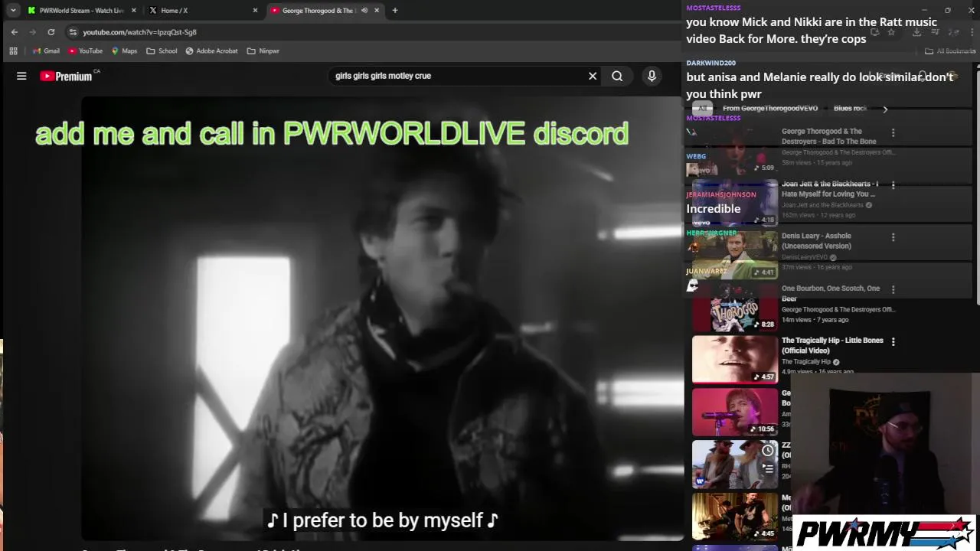
Task: Start voice search with the microphone icon
Action: [x=652, y=76]
